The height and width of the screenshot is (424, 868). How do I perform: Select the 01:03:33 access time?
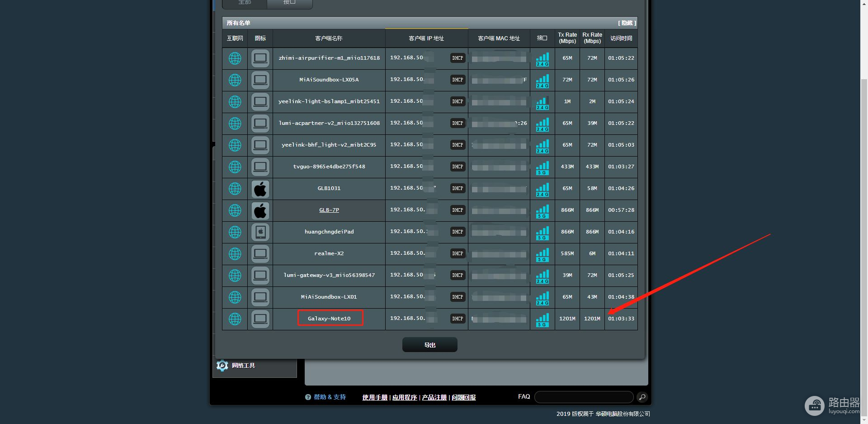pos(621,319)
